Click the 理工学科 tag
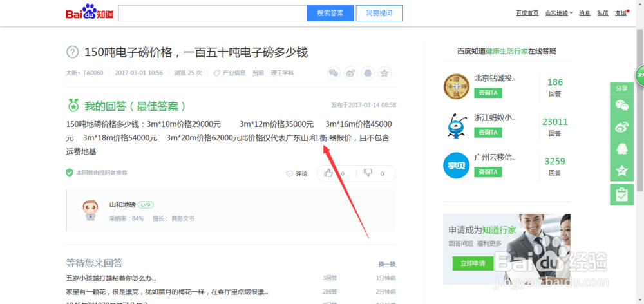The width and height of the screenshot is (644, 304). click(282, 73)
